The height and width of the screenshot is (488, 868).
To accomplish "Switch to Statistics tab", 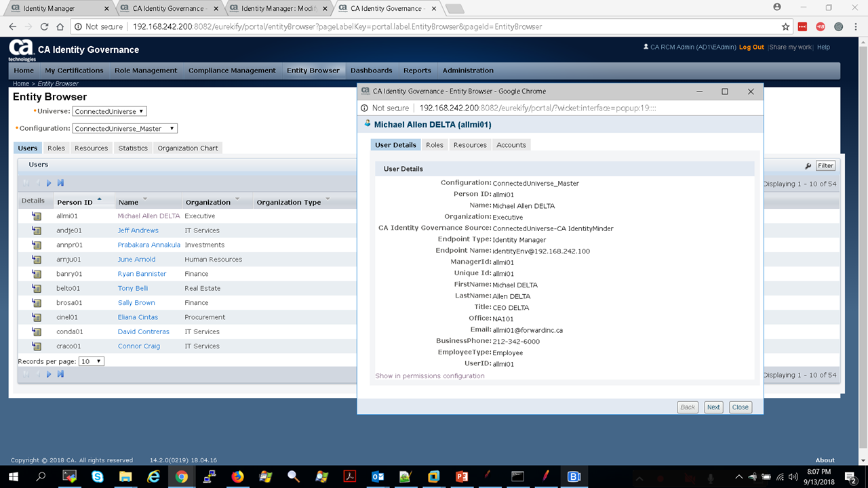I will coord(133,148).
